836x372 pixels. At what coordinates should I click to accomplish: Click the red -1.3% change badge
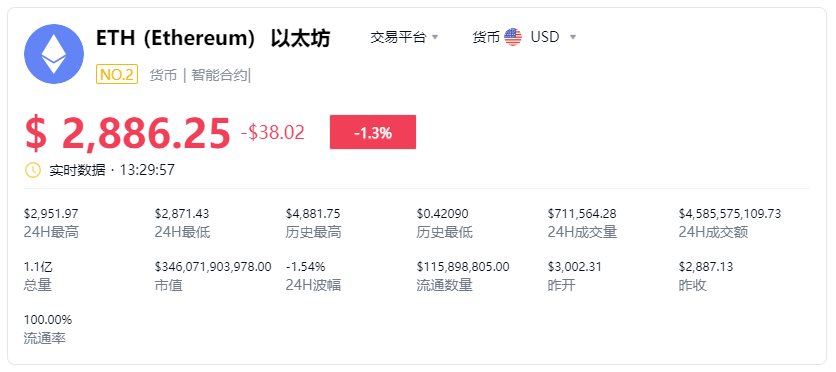click(373, 132)
